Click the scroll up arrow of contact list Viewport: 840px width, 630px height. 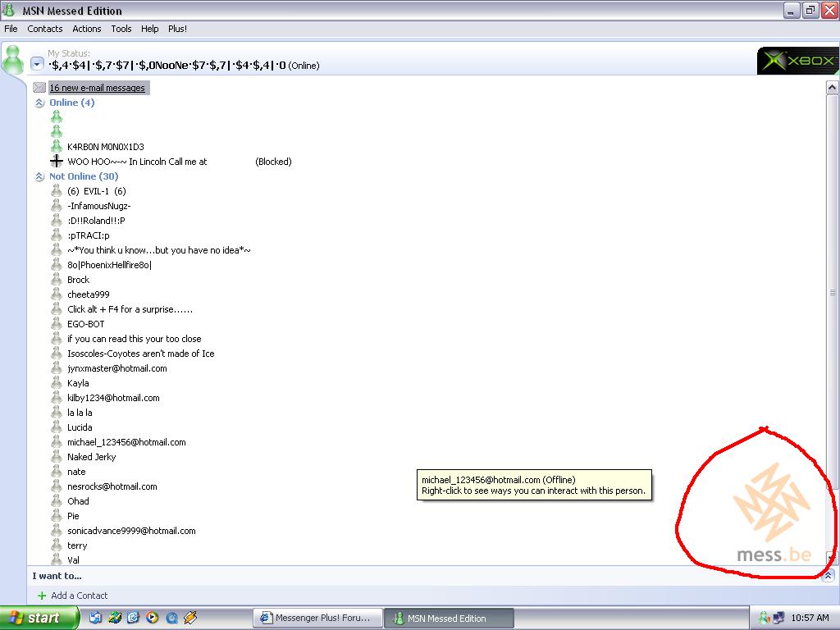[832, 87]
